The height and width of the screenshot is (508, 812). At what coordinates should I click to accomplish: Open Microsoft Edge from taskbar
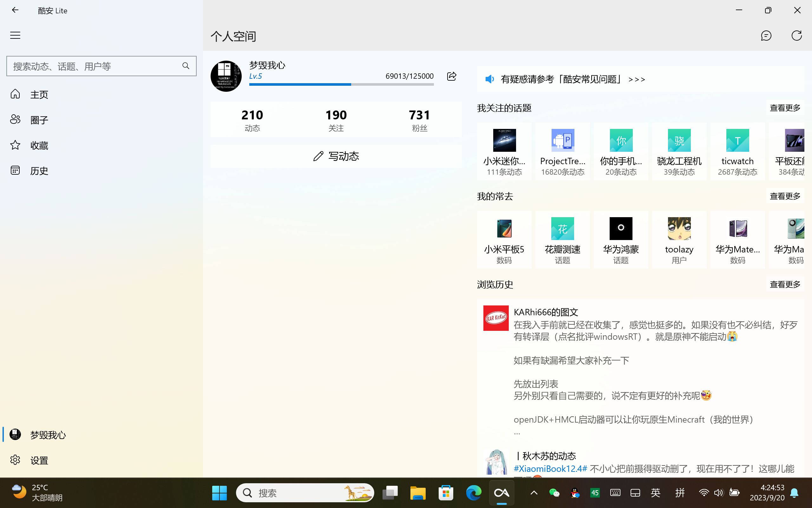tap(474, 493)
